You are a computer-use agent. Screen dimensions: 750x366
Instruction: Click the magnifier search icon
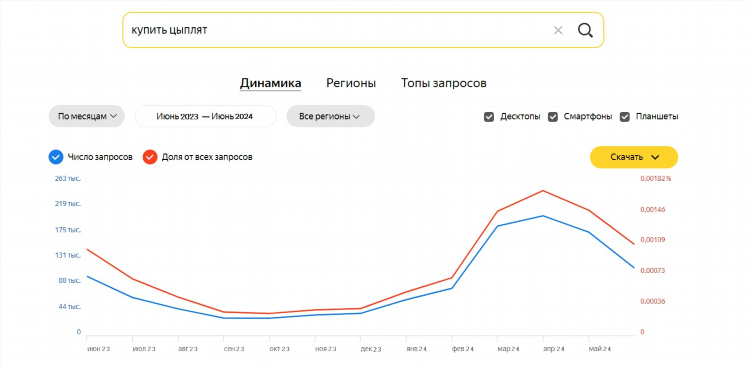(585, 30)
